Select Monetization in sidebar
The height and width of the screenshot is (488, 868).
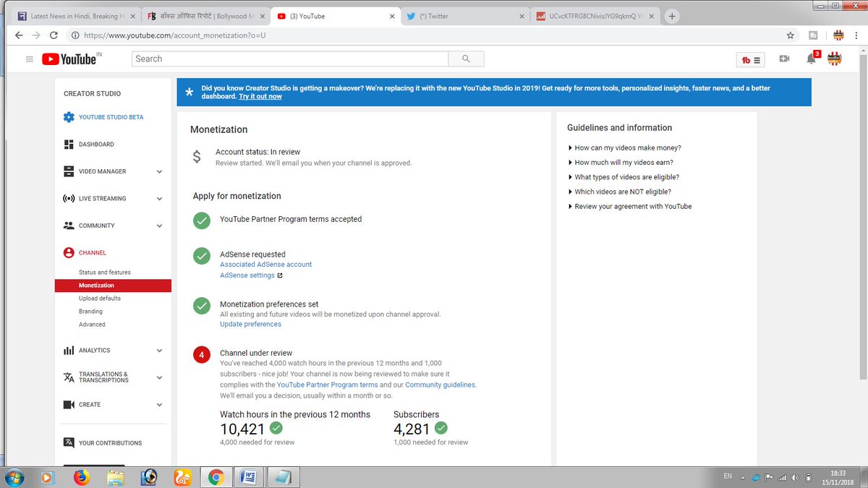click(x=113, y=286)
